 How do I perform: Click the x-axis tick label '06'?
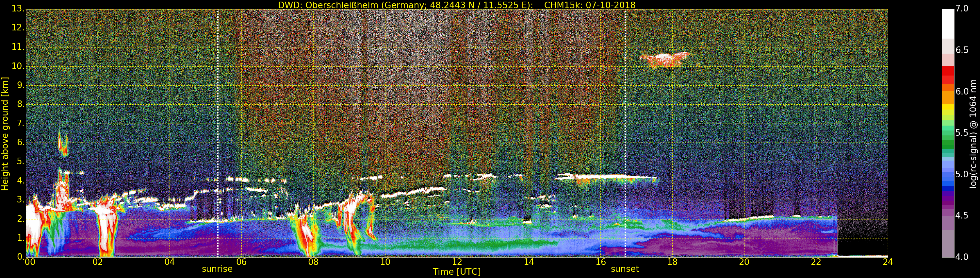point(242,262)
